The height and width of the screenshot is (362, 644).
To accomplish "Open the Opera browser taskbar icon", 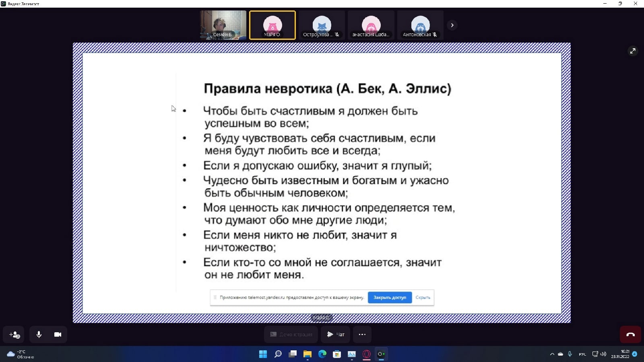I will click(x=366, y=354).
